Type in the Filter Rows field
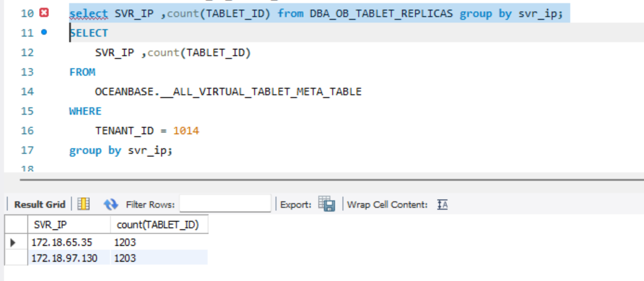The height and width of the screenshot is (281, 644). pyautogui.click(x=225, y=203)
